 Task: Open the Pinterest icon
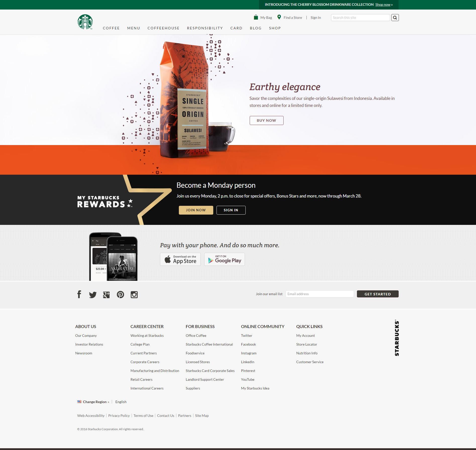pos(120,295)
